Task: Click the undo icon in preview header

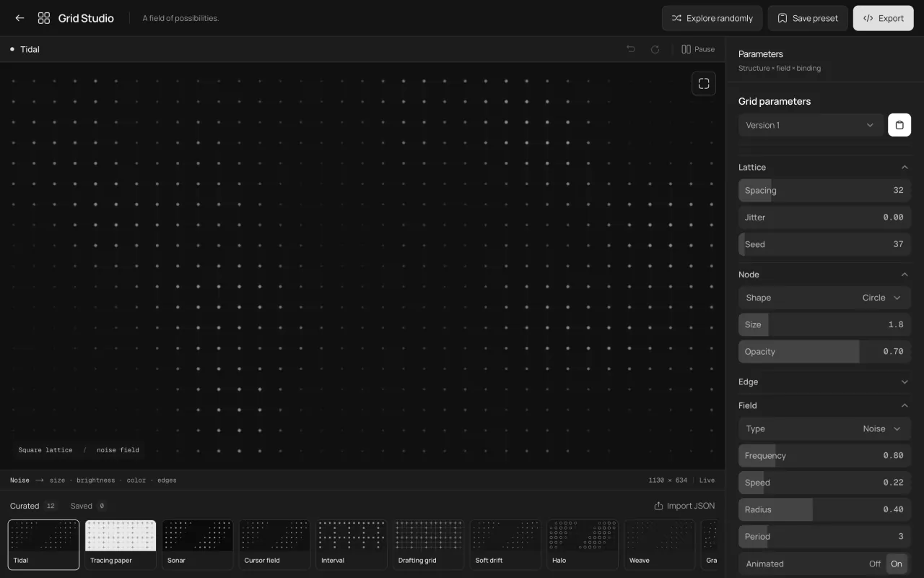Action: (631, 49)
